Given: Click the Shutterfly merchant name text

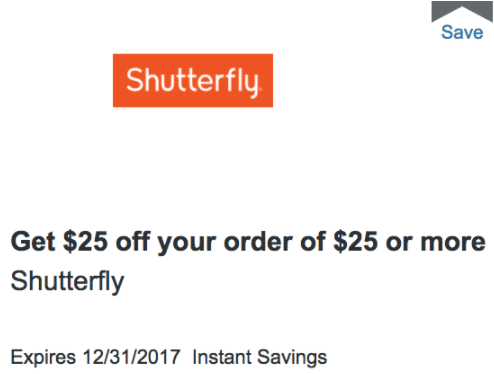Looking at the screenshot, I should [x=67, y=282].
